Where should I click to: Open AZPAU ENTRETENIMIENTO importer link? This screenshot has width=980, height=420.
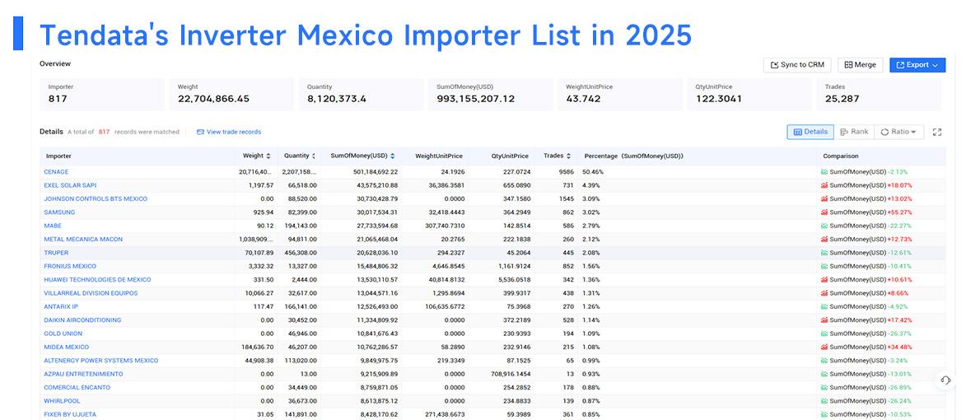point(83,374)
